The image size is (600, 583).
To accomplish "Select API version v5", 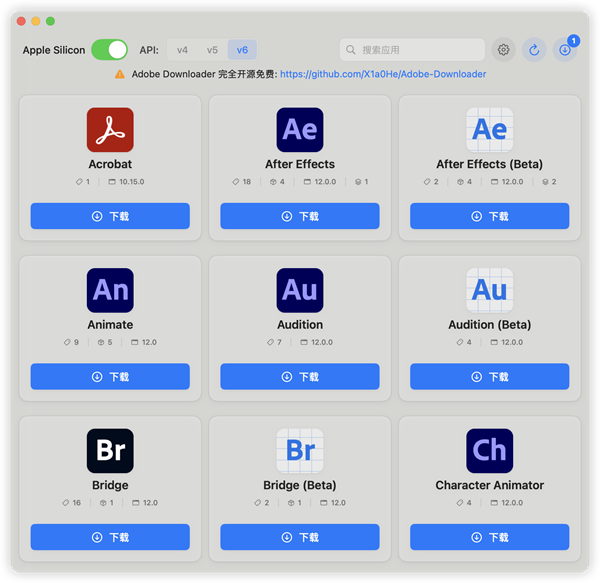I will [x=212, y=50].
